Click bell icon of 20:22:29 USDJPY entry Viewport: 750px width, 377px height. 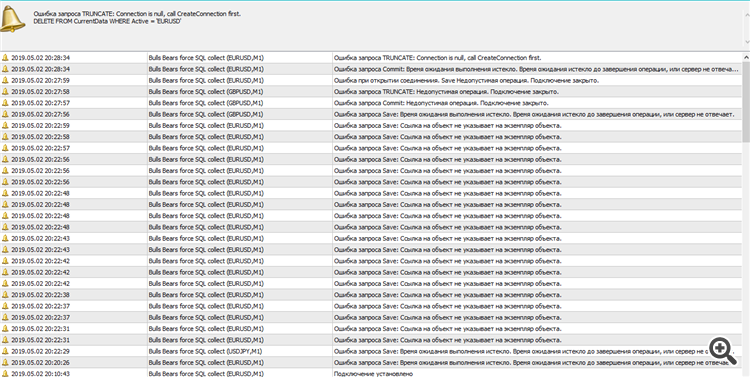click(5, 351)
